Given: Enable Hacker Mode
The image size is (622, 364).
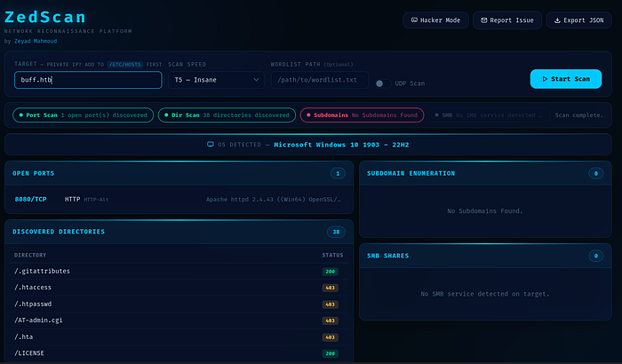Looking at the screenshot, I should click(x=435, y=20).
